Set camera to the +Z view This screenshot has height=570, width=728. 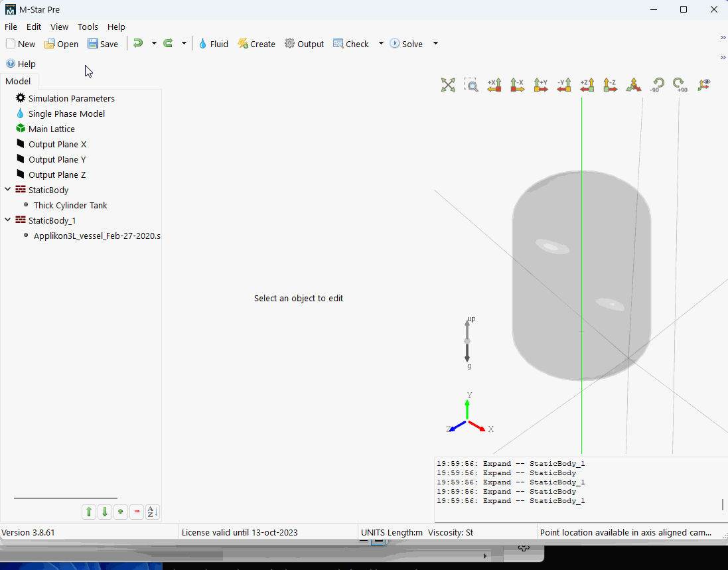point(587,85)
